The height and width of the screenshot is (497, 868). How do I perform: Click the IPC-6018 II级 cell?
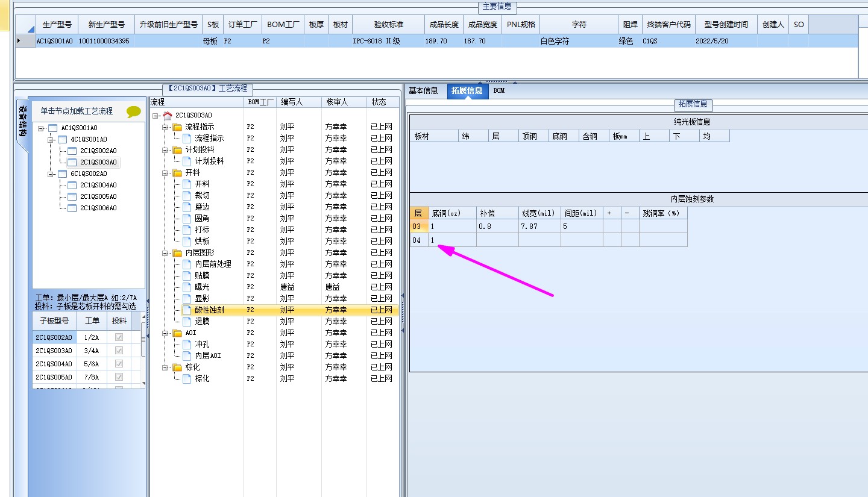coord(388,41)
